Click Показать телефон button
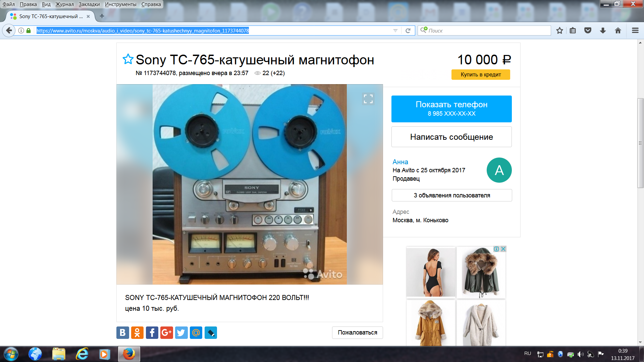 pyautogui.click(x=451, y=109)
